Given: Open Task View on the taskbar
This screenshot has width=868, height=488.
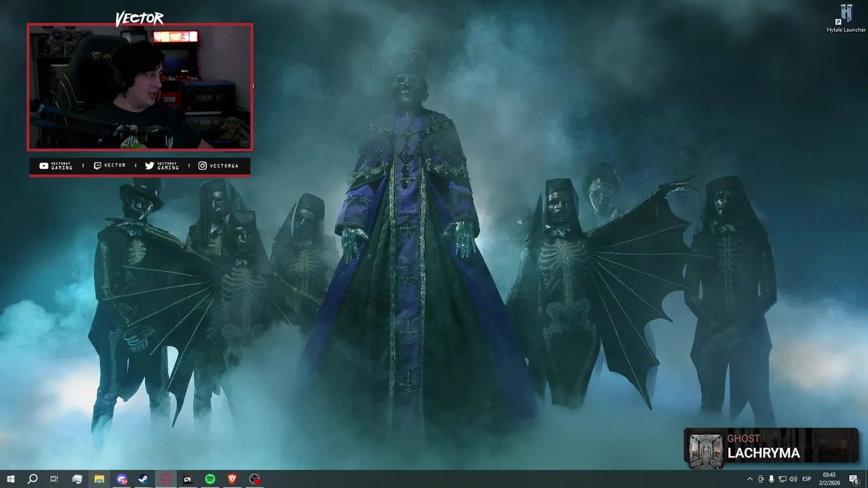Looking at the screenshot, I should click(54, 479).
